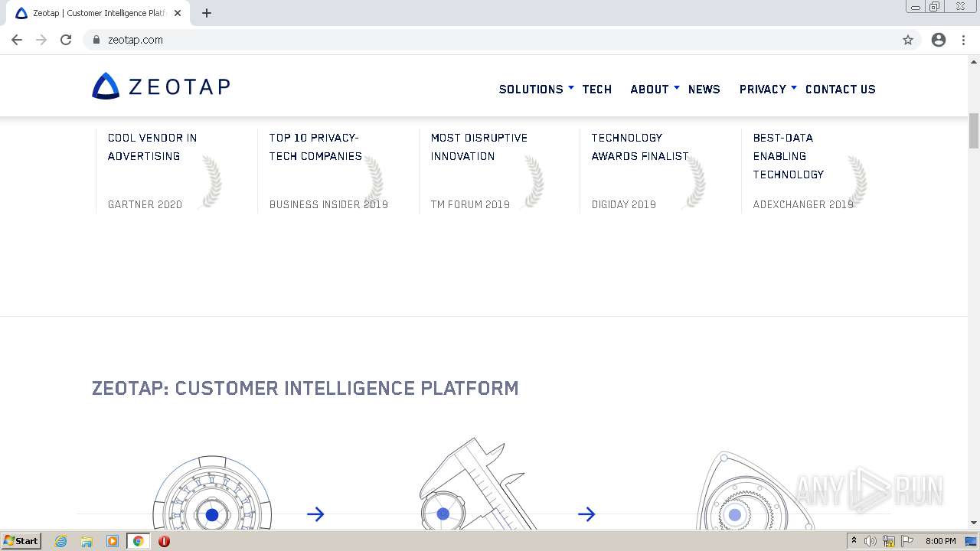Image resolution: width=980 pixels, height=551 pixels.
Task: Click the Zeotap logo icon
Action: (x=106, y=86)
